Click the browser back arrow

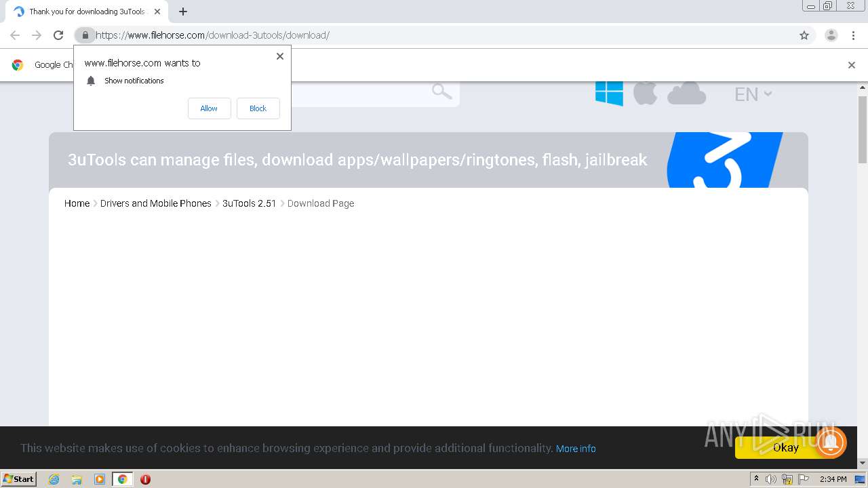(15, 35)
